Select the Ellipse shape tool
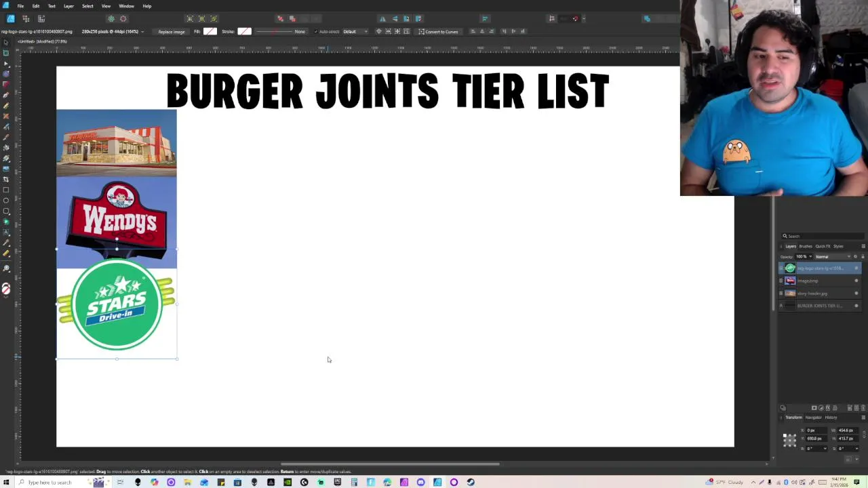Image resolution: width=868 pixels, height=488 pixels. tap(6, 200)
